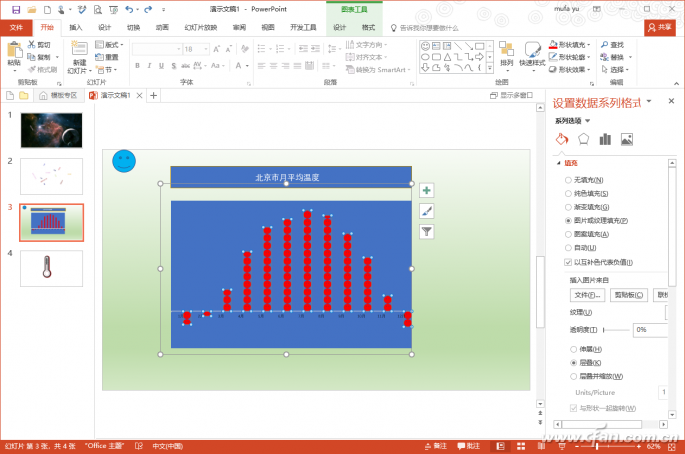Open the chart tools Format tab

pos(368,28)
